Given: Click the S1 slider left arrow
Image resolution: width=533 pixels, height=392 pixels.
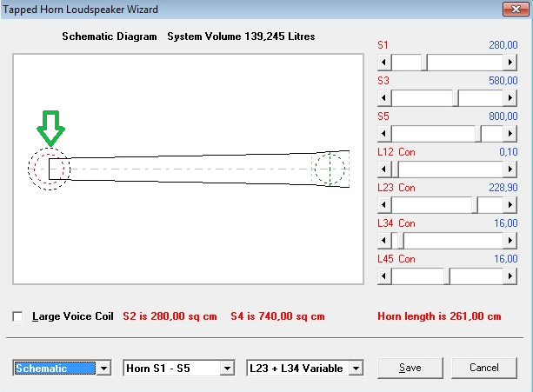Looking at the screenshot, I should (x=384, y=63).
